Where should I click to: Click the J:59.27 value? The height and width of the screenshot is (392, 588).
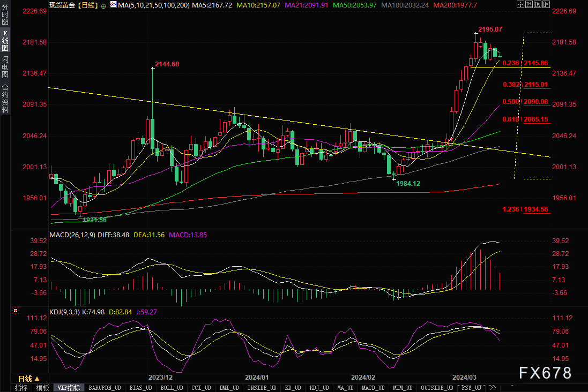pos(146,312)
